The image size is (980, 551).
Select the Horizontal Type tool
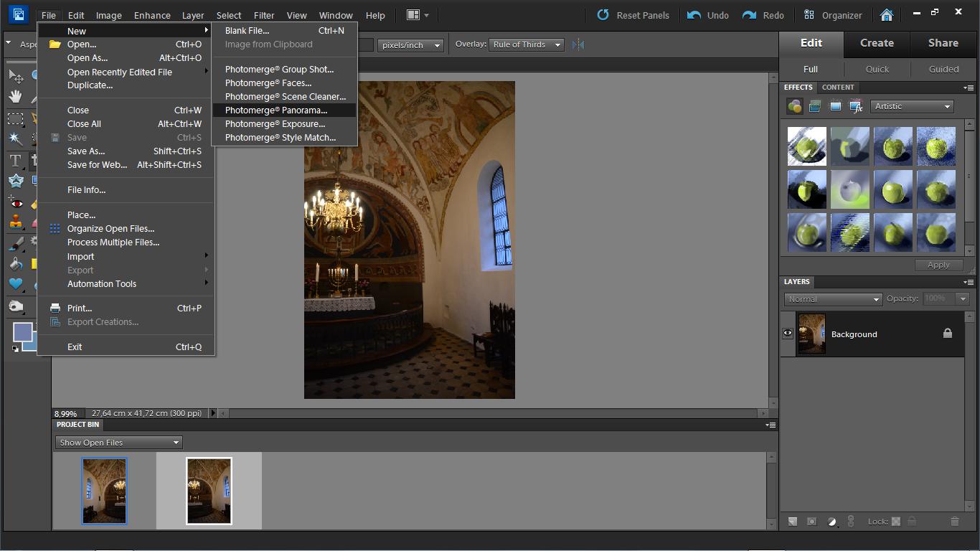click(15, 160)
